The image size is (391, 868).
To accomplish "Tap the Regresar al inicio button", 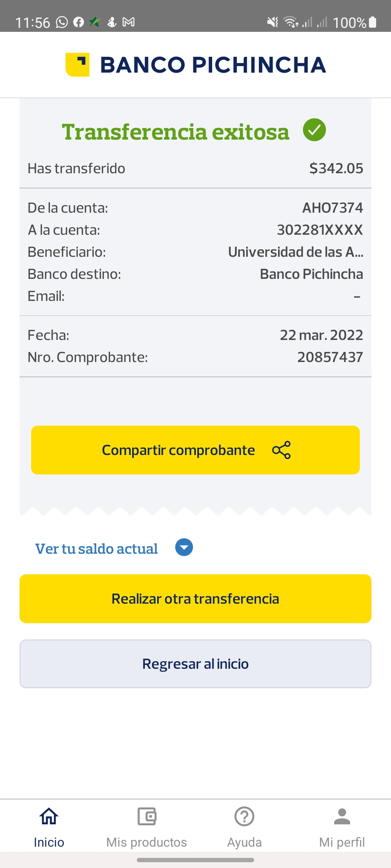I will click(x=195, y=664).
